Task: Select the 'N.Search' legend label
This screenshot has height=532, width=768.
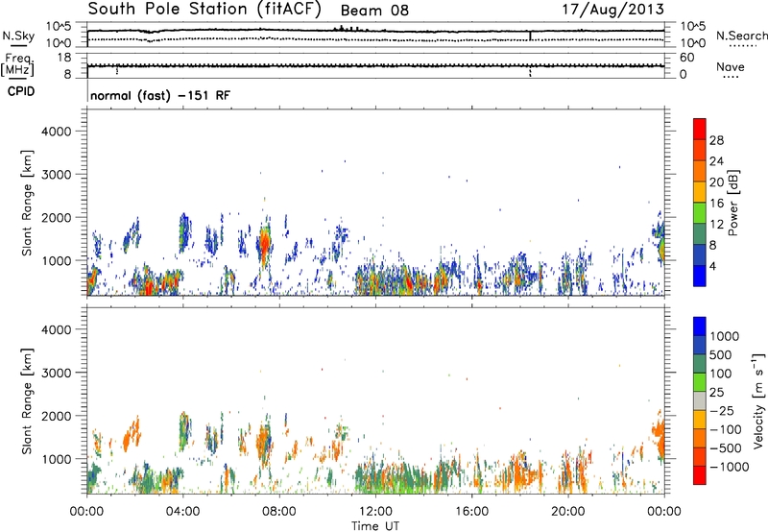Action: (x=741, y=36)
